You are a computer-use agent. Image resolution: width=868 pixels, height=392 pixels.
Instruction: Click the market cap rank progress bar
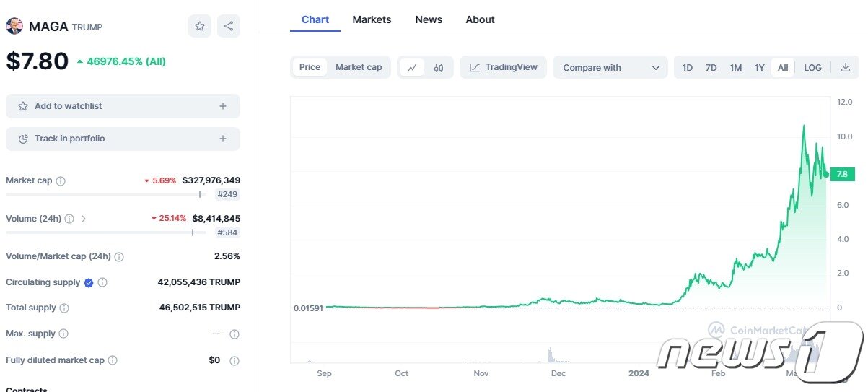(x=103, y=194)
